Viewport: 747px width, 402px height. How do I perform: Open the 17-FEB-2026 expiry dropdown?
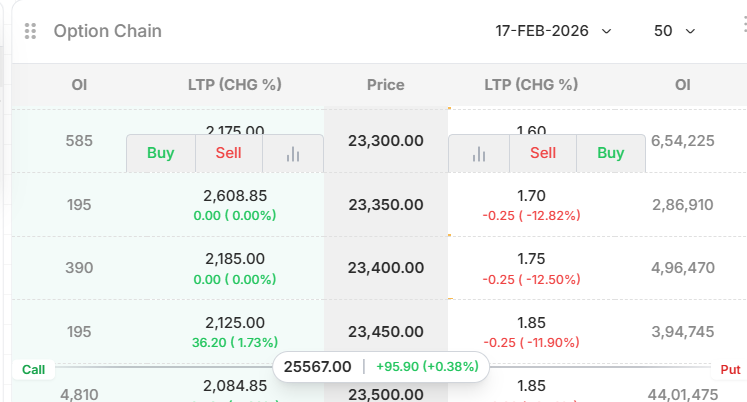click(x=553, y=31)
